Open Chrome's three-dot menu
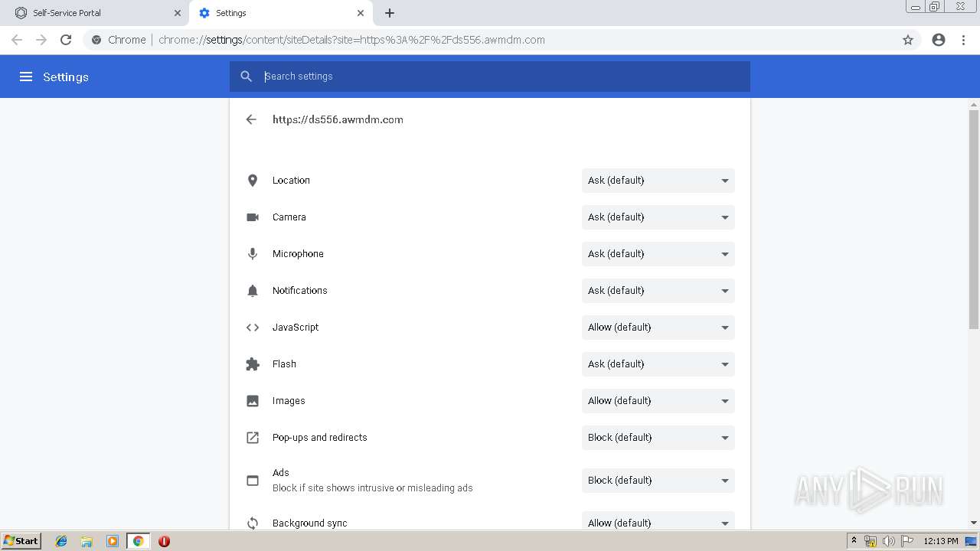 coord(964,40)
